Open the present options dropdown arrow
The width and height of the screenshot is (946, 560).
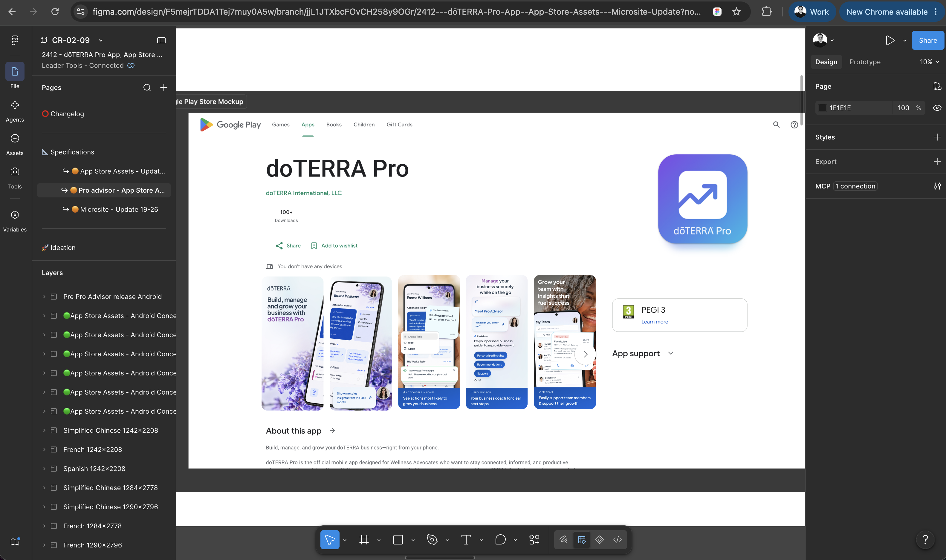click(904, 40)
